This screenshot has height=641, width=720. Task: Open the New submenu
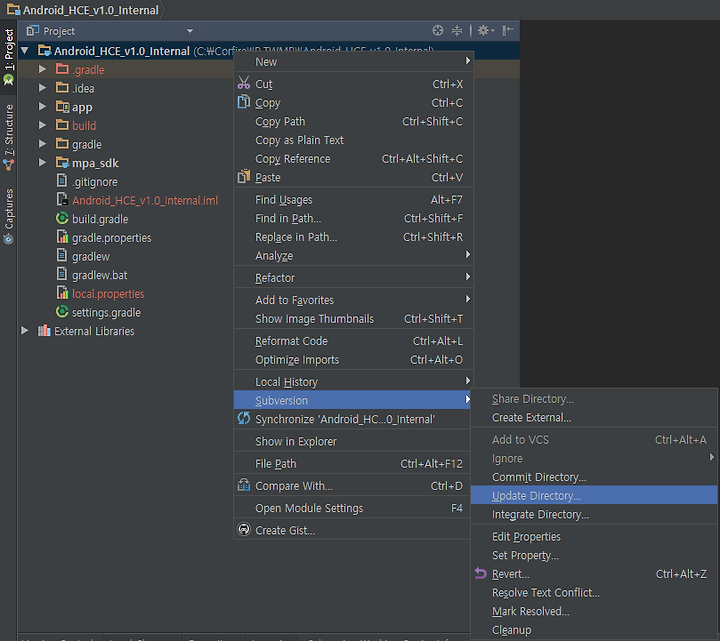click(x=353, y=62)
